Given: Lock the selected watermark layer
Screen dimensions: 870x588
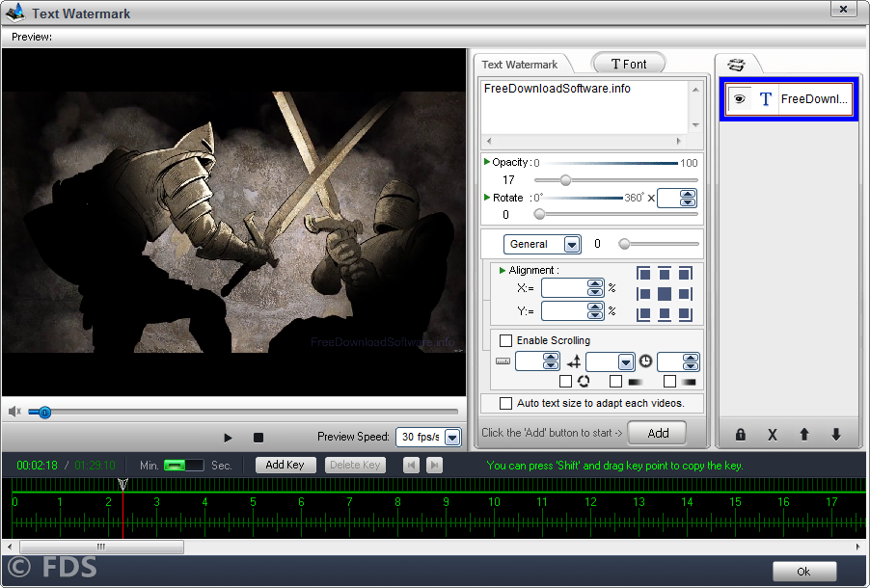Looking at the screenshot, I should click(741, 435).
